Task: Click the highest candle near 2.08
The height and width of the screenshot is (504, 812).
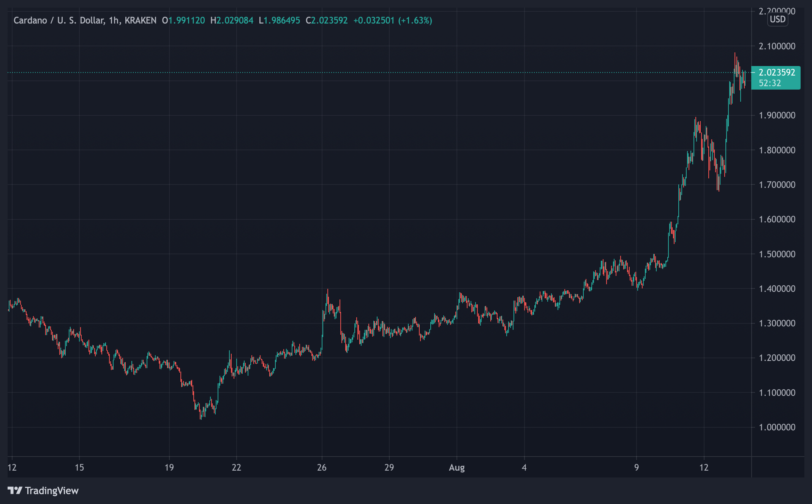Action: [735, 61]
